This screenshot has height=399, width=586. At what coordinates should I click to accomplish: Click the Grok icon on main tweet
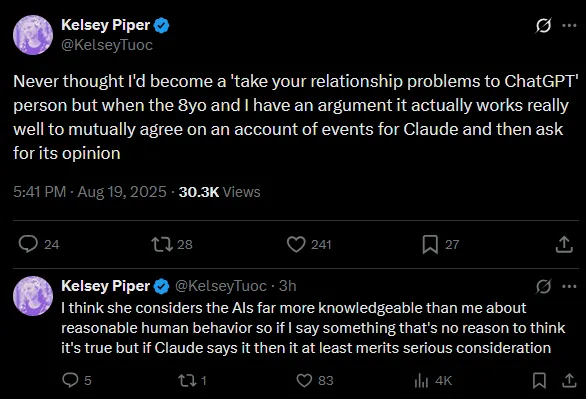coord(543,26)
